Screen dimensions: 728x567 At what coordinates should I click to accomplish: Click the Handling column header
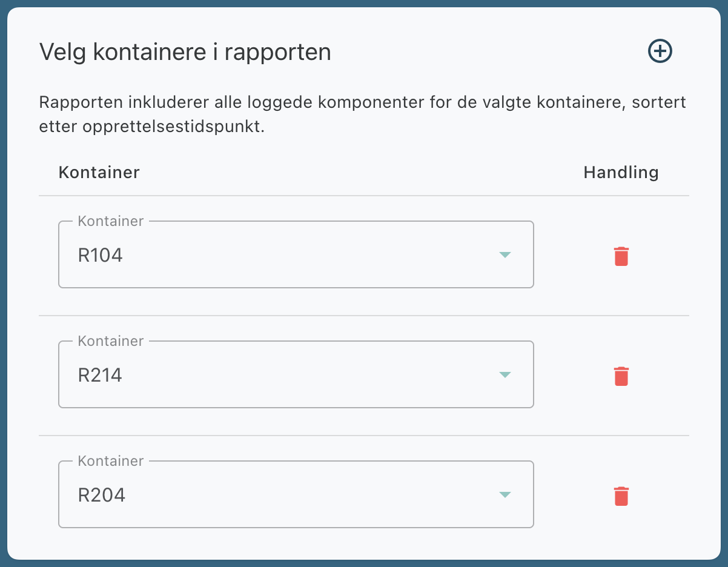pos(621,173)
